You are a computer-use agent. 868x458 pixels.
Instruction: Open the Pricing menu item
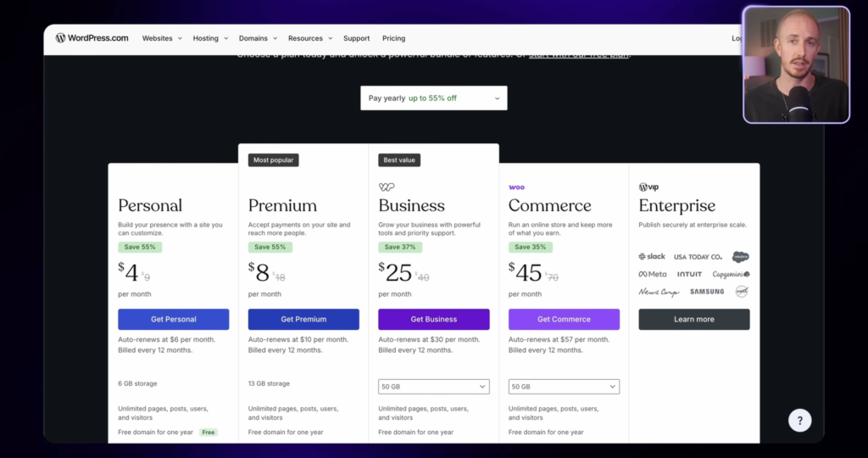pos(393,38)
